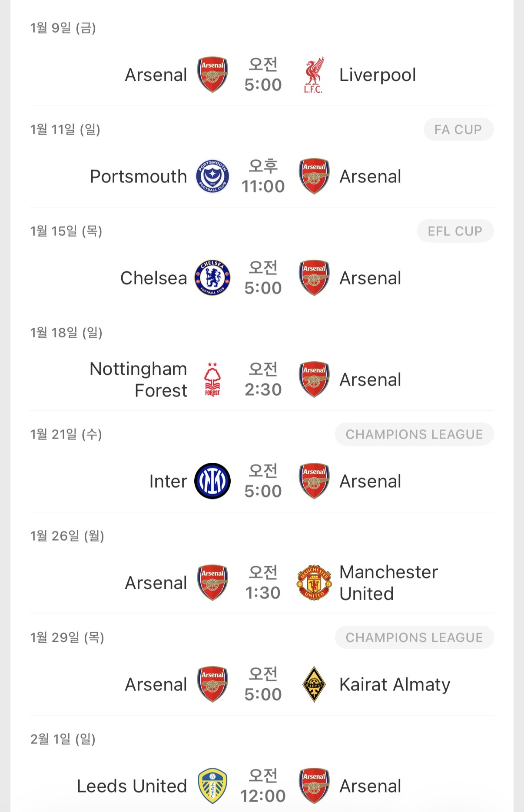
Task: Click the Inter Milan badge
Action: pos(212,481)
